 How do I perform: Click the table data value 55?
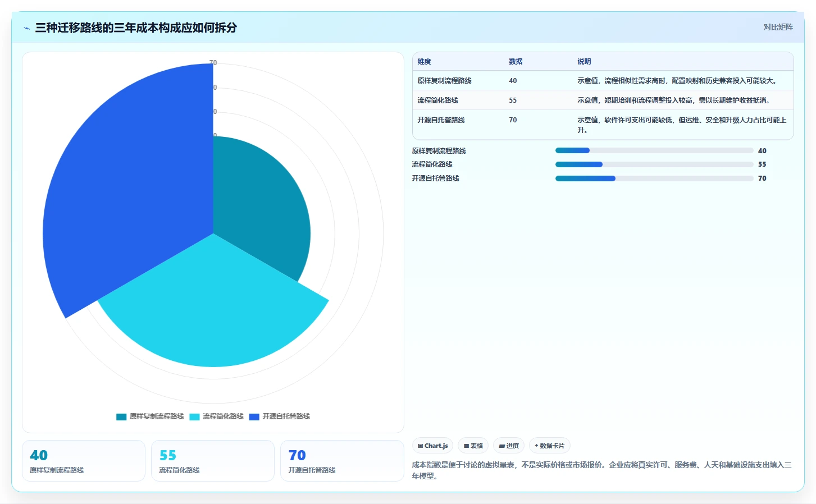[513, 100]
